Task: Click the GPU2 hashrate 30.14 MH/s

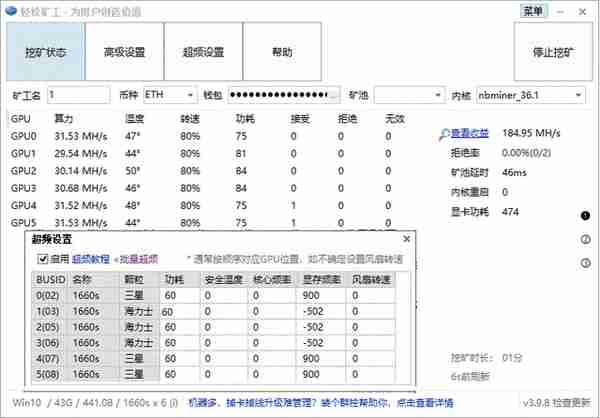Action: [81, 171]
